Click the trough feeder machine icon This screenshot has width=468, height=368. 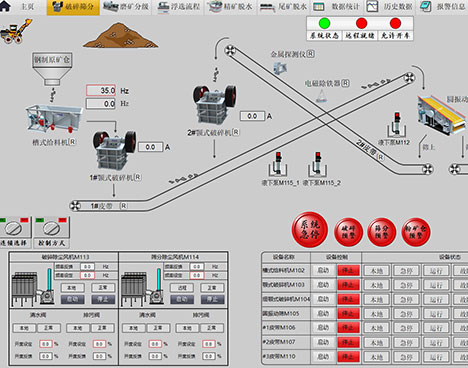tap(53, 119)
